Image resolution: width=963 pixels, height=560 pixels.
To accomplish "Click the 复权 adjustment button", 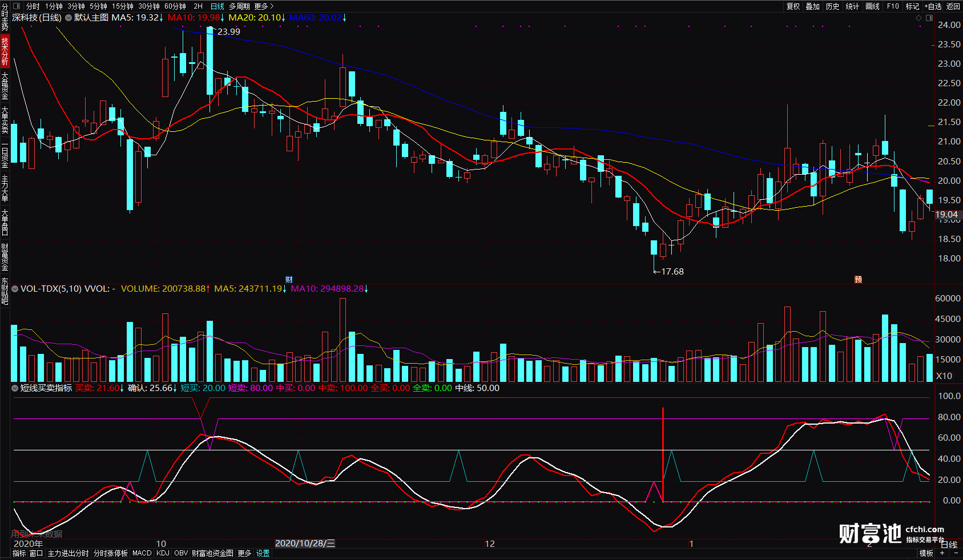I will click(793, 6).
